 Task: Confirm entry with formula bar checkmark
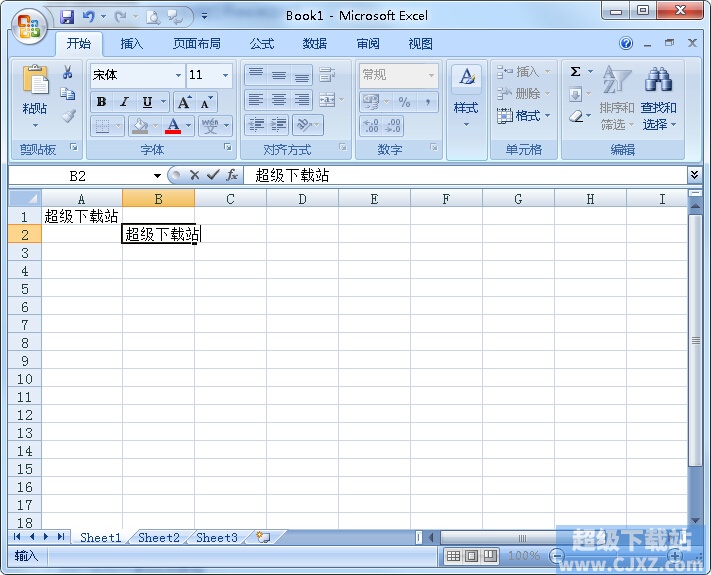pos(213,175)
